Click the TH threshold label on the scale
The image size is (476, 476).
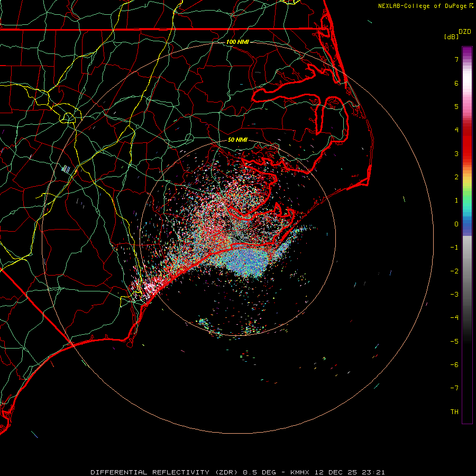pos(454,411)
